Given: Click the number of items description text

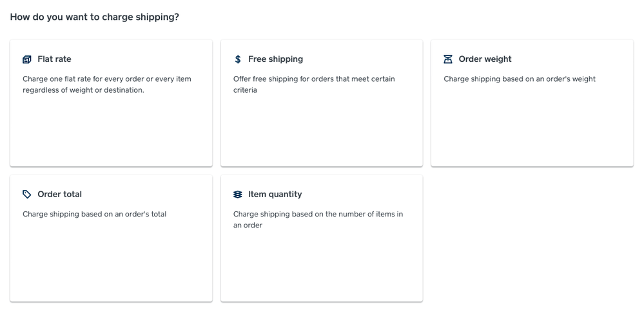Looking at the screenshot, I should (318, 220).
